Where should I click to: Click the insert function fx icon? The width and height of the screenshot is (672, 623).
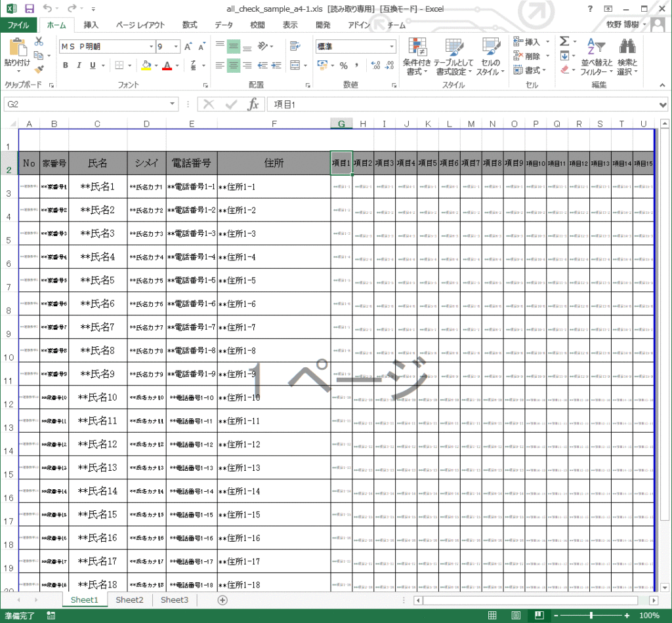coord(253,104)
